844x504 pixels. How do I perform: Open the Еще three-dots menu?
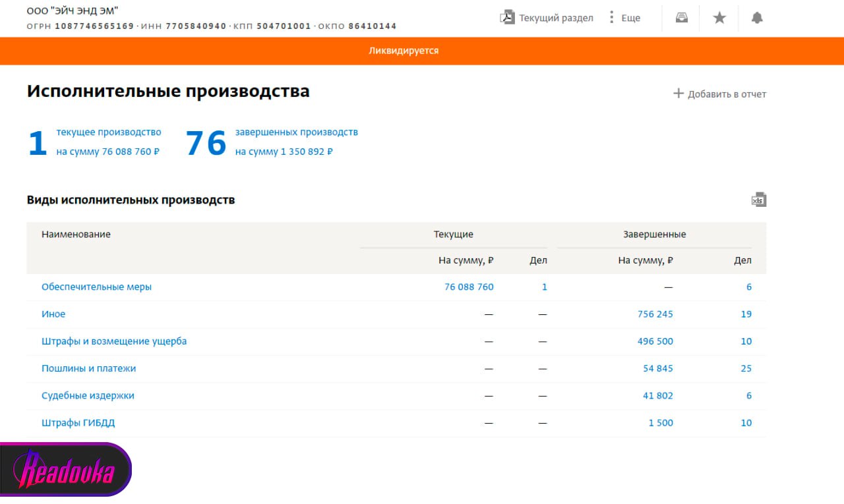[612, 18]
